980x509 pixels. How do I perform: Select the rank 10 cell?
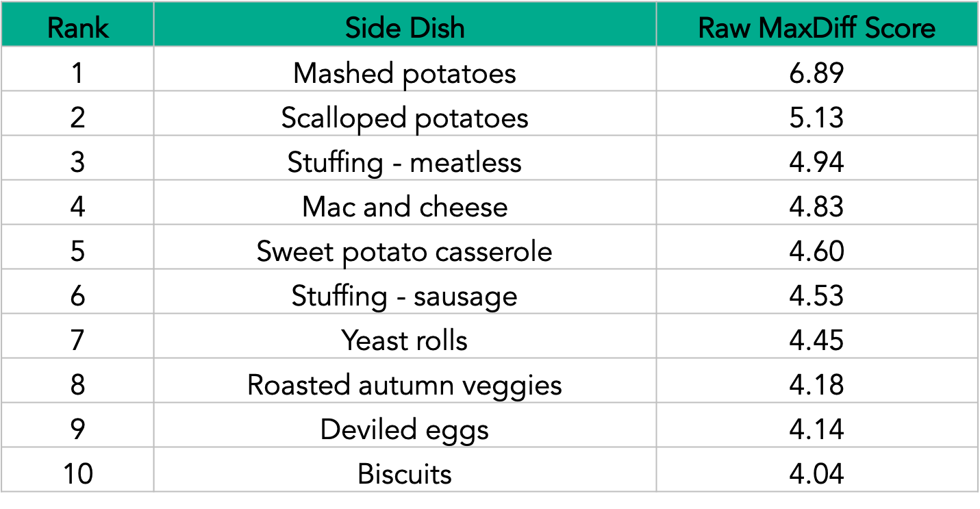(x=77, y=474)
